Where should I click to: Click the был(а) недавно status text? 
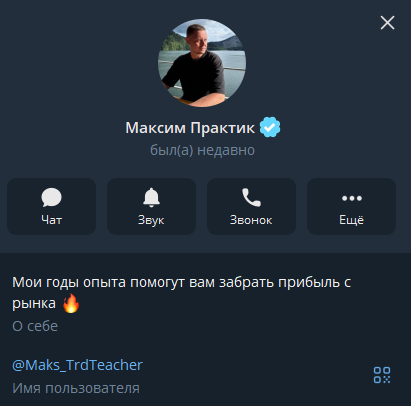pyautogui.click(x=202, y=150)
